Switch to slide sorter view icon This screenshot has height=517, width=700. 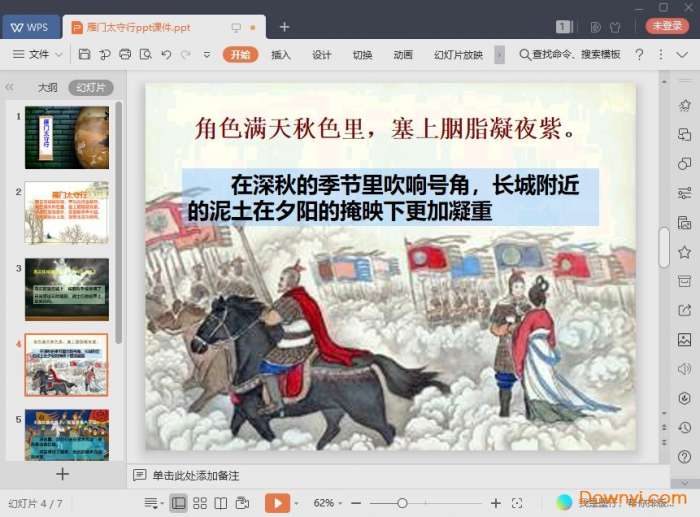[200, 503]
